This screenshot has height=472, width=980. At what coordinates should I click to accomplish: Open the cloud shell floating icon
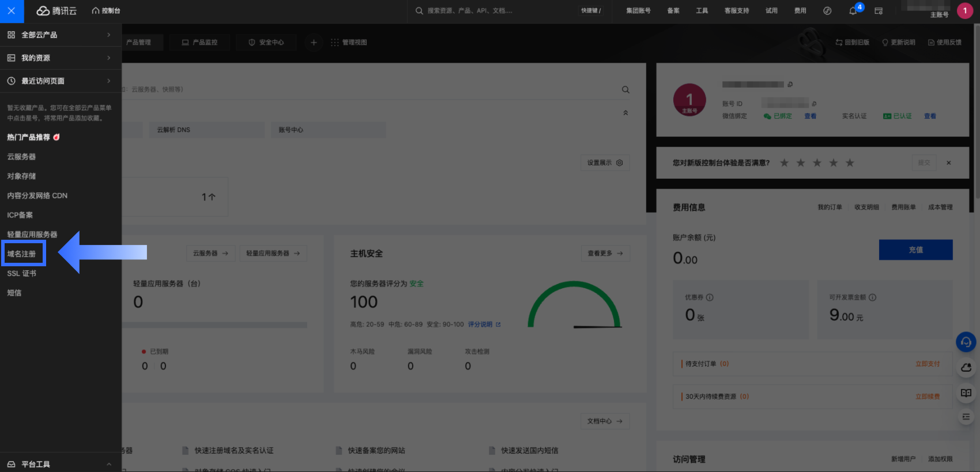pos(966,368)
